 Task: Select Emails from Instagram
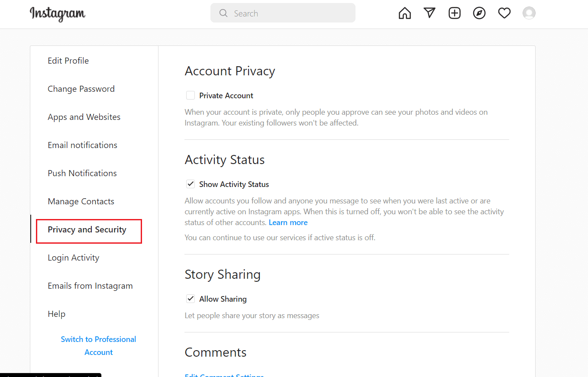(90, 286)
